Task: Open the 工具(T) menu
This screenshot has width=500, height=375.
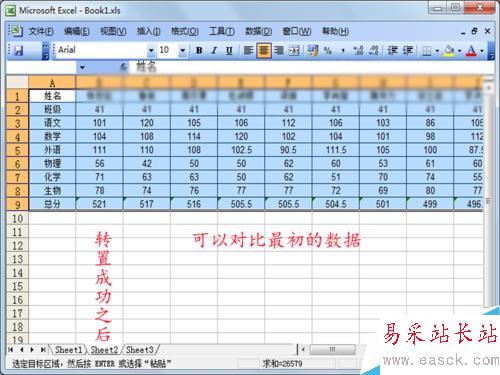Action: 222,31
